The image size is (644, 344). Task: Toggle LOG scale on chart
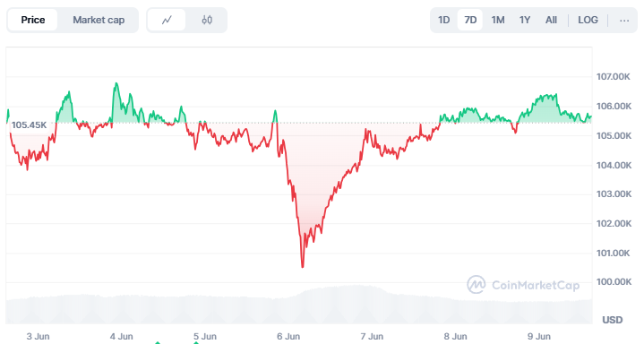pos(588,20)
